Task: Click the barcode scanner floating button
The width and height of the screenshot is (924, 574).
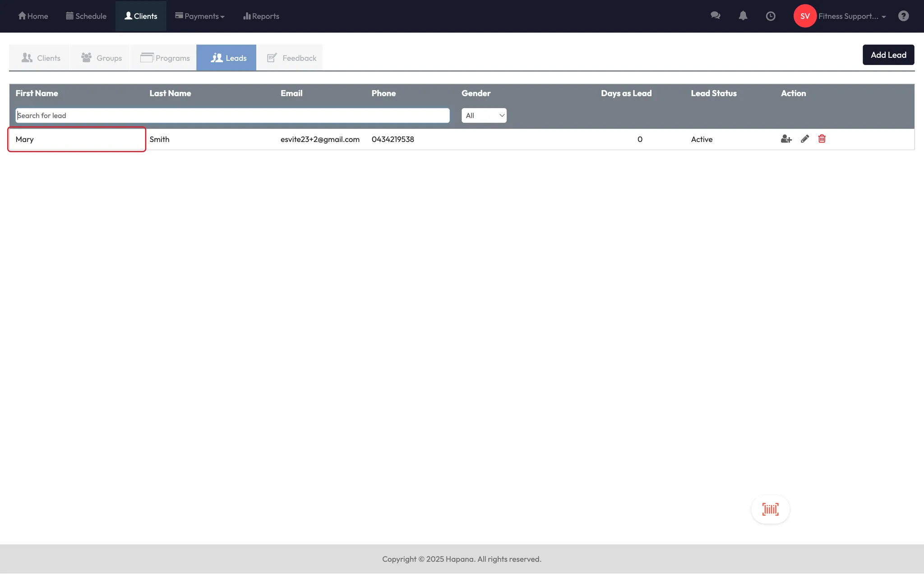Action: coord(770,510)
